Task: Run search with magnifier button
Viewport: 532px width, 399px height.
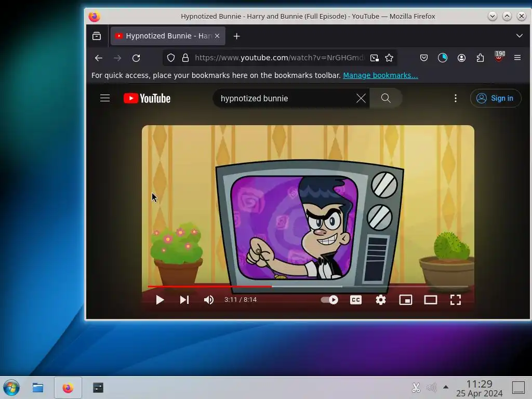Action: pyautogui.click(x=386, y=98)
